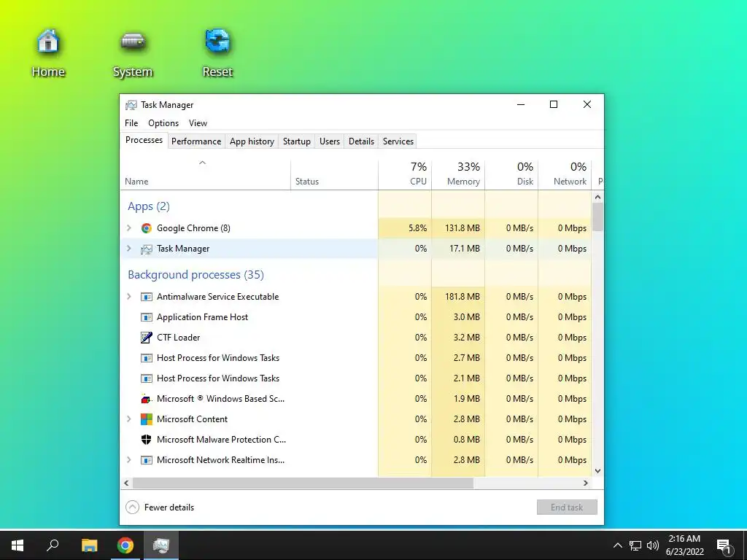This screenshot has height=560, width=747.
Task: Click the horizontal scrollbar right arrow
Action: pos(586,483)
